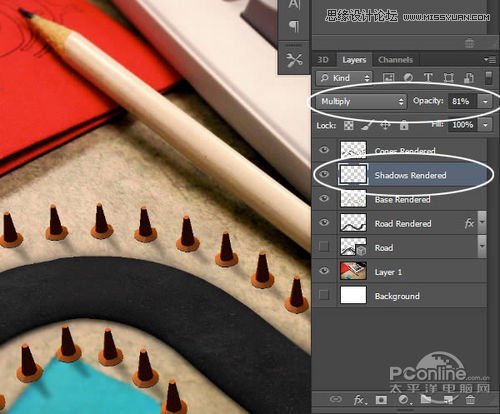Select the Base Rendered layer thumbnail
500x414 pixels.
coord(353,199)
